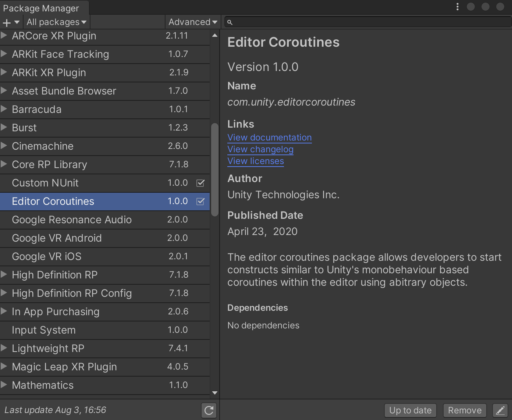Click the pencil edit icon
Image resolution: width=512 pixels, height=420 pixels.
[500, 410]
